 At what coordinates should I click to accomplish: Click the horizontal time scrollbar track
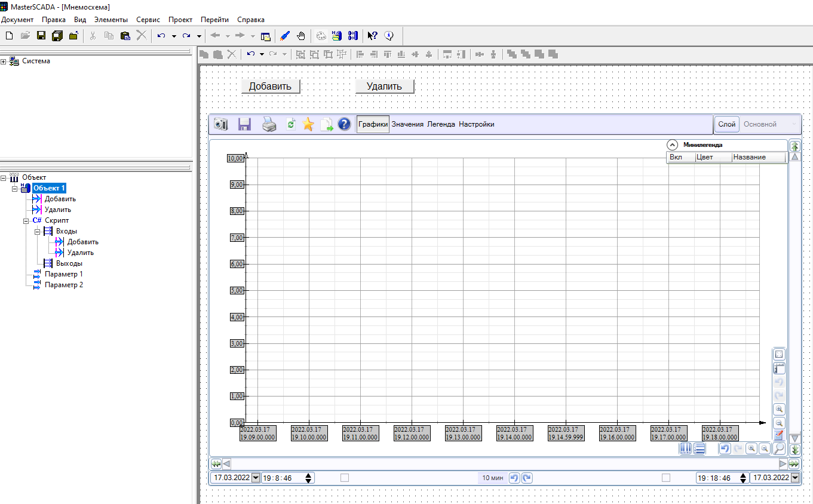[x=505, y=463]
